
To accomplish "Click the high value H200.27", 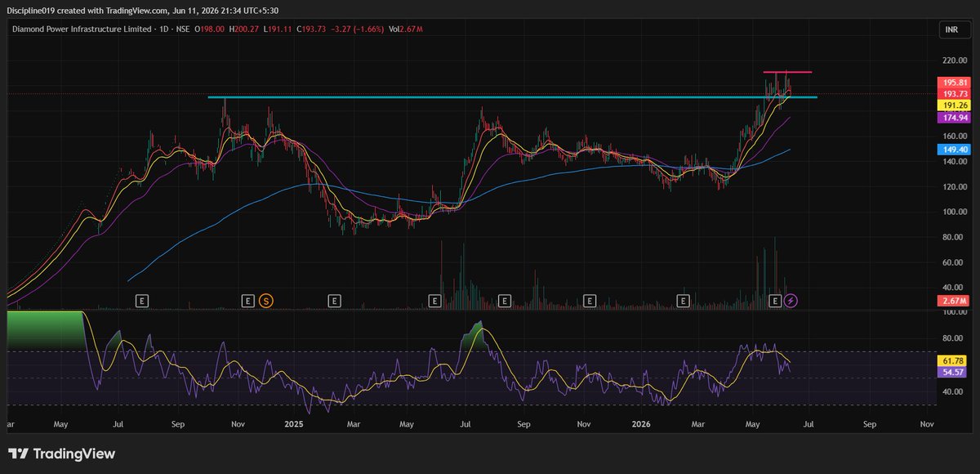I will coord(245,29).
